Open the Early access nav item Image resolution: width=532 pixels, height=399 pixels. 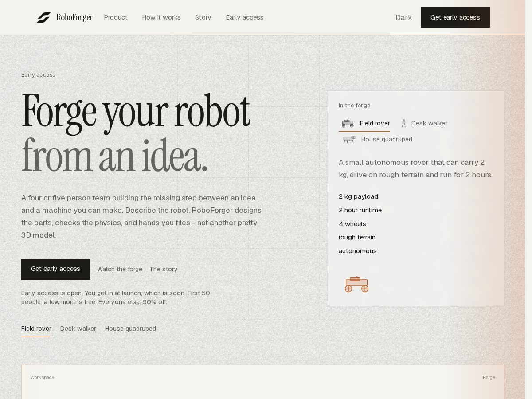pos(245,17)
